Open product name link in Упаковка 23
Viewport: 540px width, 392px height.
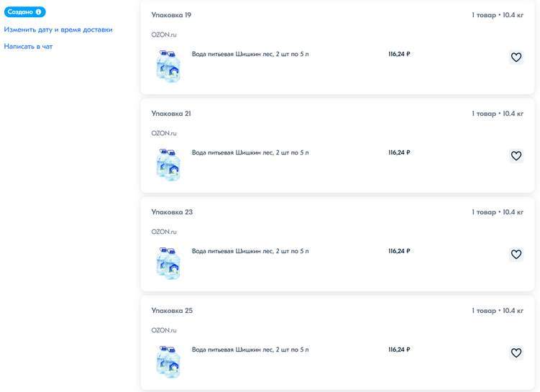[x=250, y=251]
